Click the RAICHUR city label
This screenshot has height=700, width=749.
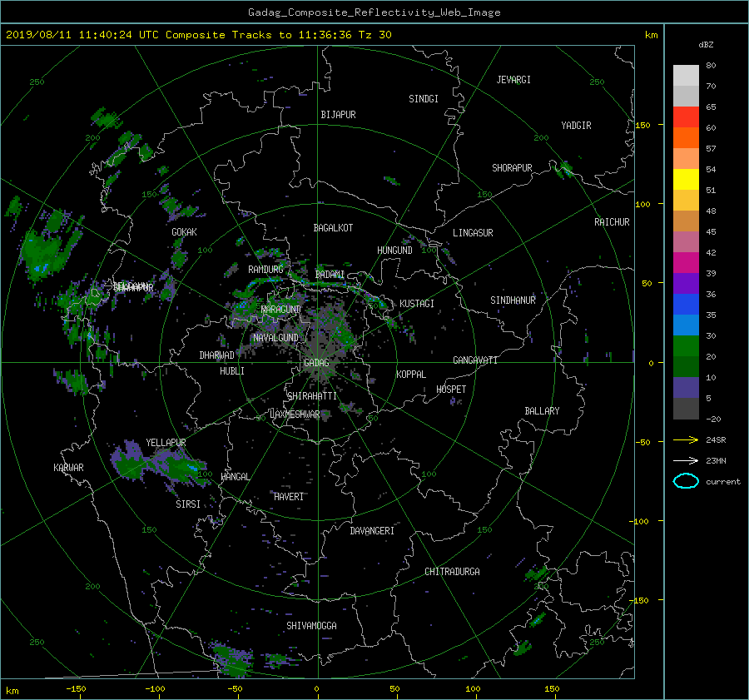click(x=612, y=222)
